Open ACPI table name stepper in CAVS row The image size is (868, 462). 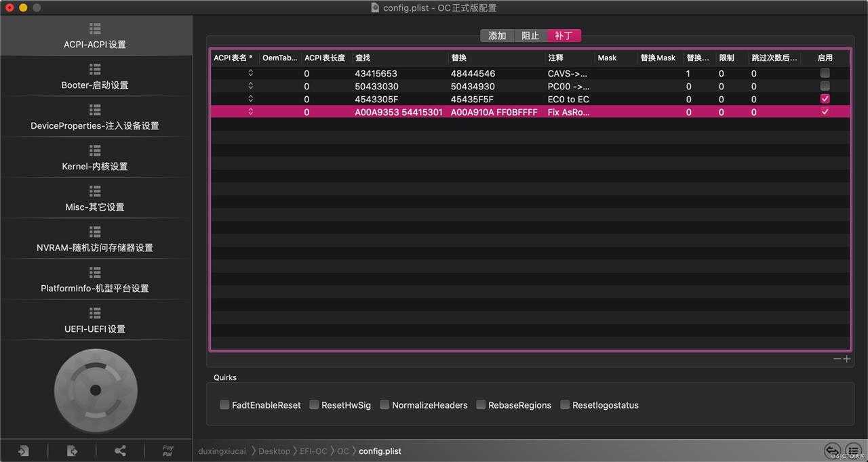tap(250, 72)
